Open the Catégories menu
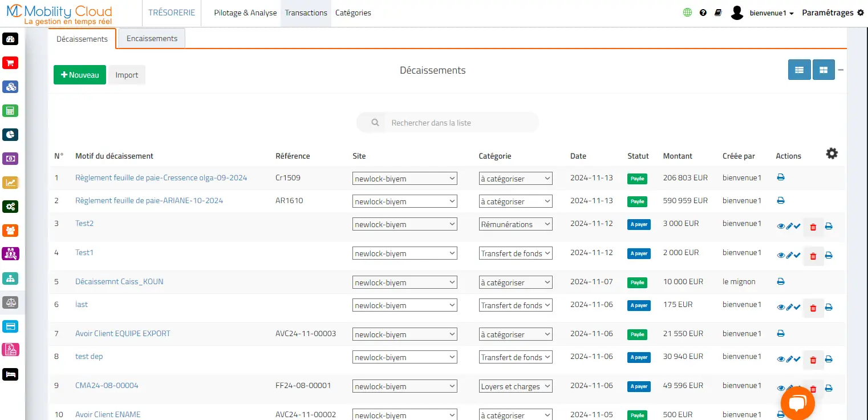This screenshot has width=868, height=420. pos(353,13)
